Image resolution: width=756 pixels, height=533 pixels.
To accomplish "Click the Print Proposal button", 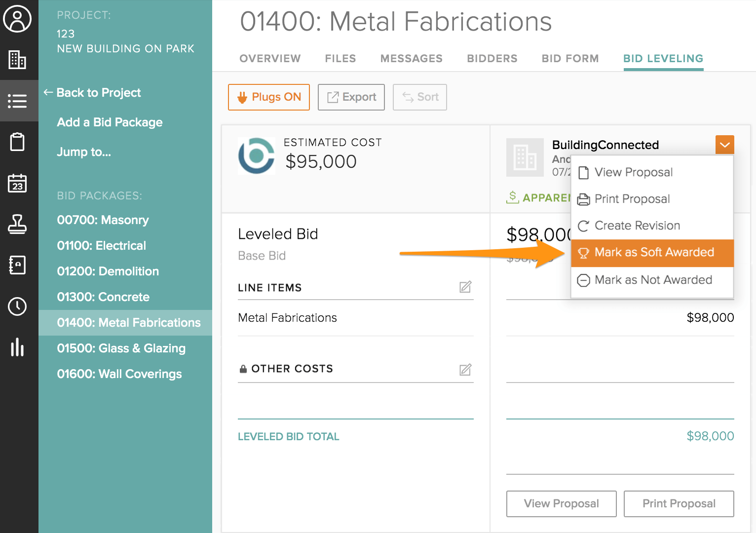I will pyautogui.click(x=679, y=503).
